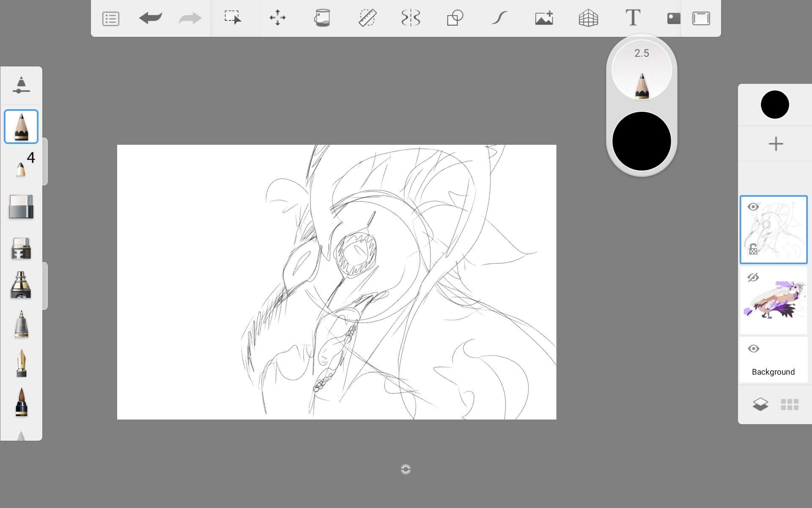Viewport: 812px width, 508px height.
Task: Hide the selected sketch layer
Action: 754,207
